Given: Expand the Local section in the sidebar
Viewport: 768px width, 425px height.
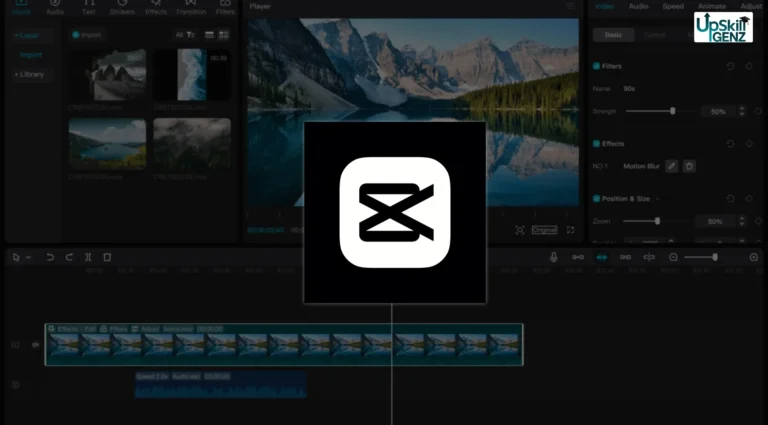Looking at the screenshot, I should [26, 35].
